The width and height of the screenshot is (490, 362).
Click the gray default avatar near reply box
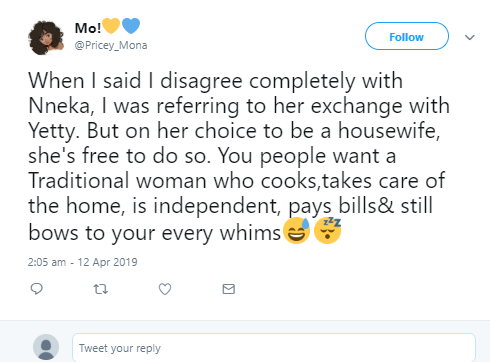[x=46, y=347]
